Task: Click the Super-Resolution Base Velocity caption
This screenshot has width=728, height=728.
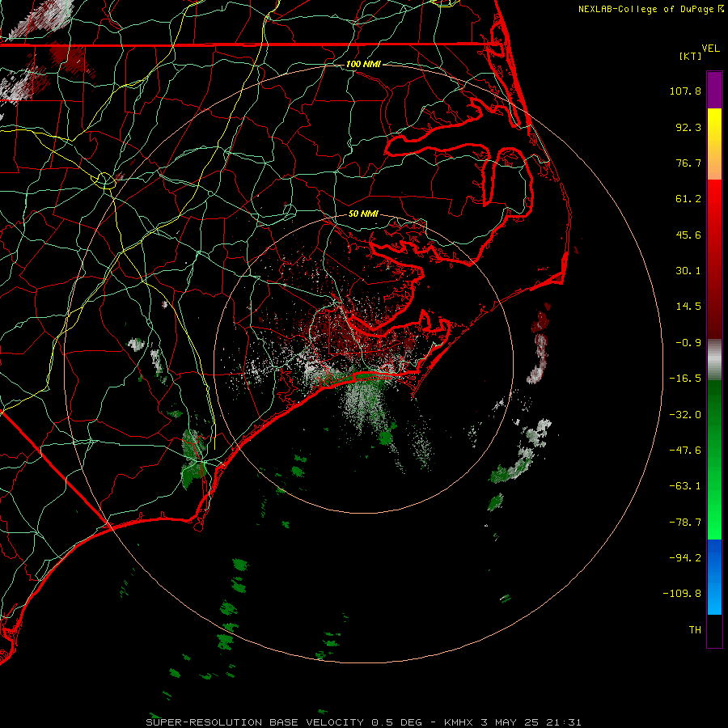Action: 363,722
